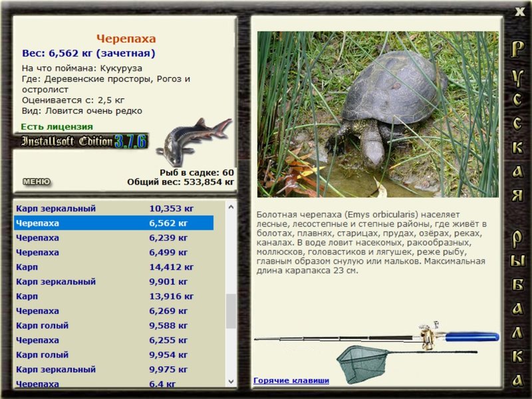
Task: Select the Черепаха 6,255 кг row
Action: [114, 340]
